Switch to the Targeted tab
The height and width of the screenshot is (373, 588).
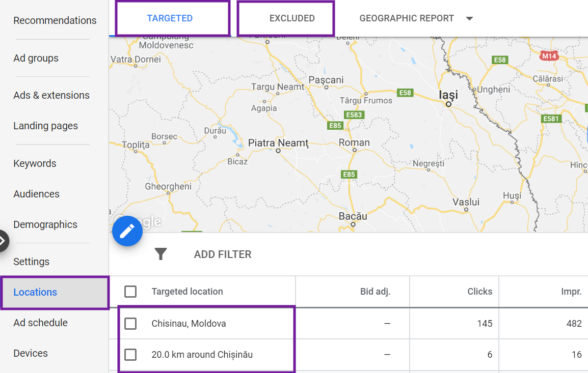(170, 18)
